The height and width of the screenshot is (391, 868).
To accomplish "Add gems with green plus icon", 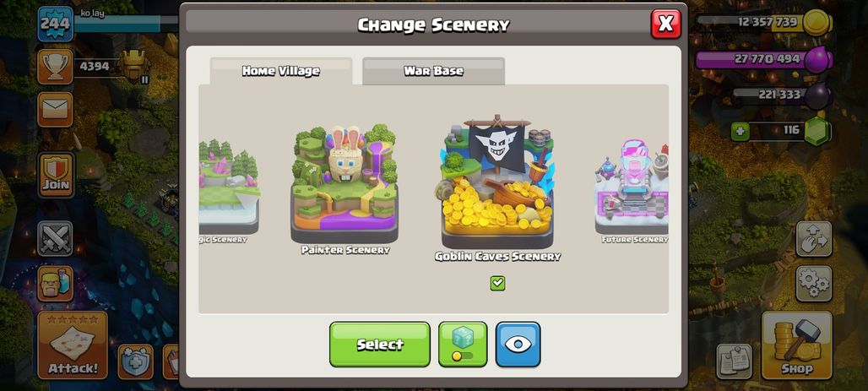I will tap(741, 132).
